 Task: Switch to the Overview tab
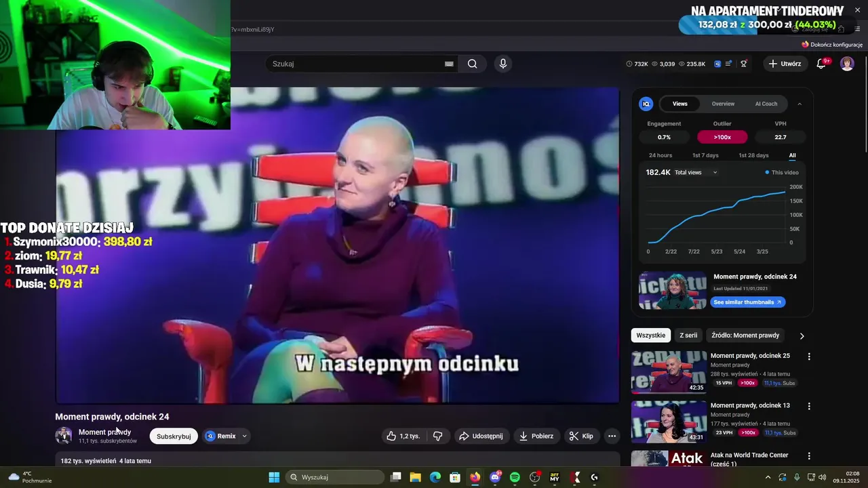point(723,104)
